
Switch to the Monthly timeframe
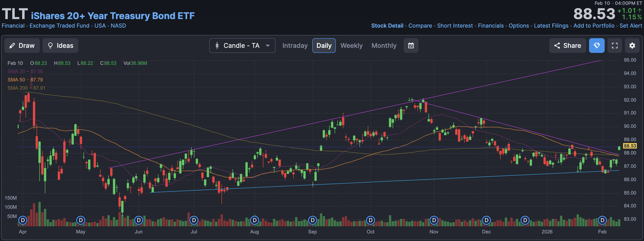(384, 46)
